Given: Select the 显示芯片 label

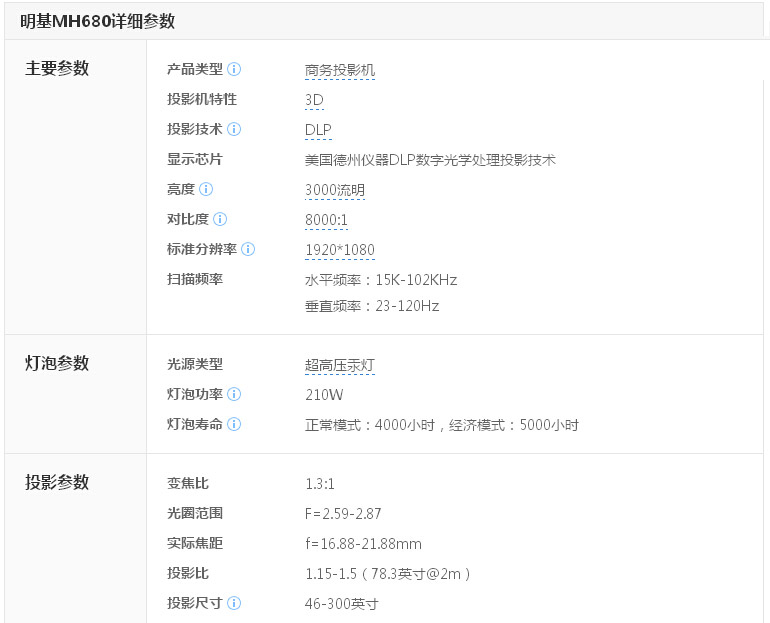Looking at the screenshot, I should point(195,159).
